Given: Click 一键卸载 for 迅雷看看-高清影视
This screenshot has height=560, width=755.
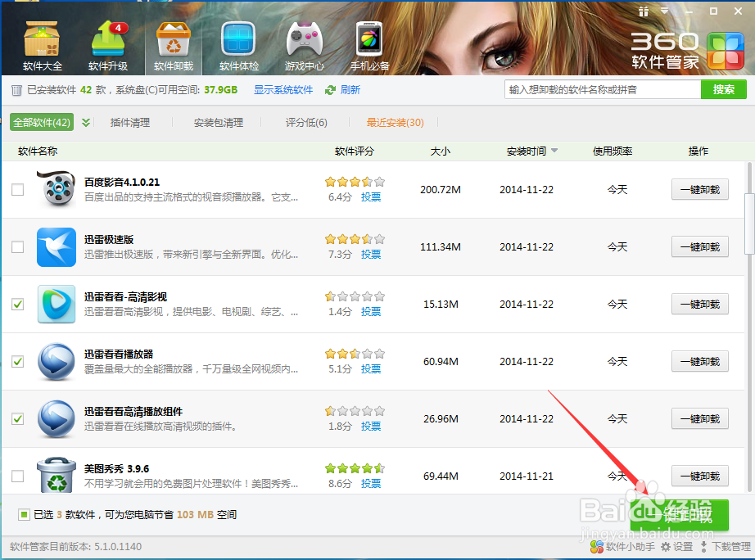Looking at the screenshot, I should 699,304.
